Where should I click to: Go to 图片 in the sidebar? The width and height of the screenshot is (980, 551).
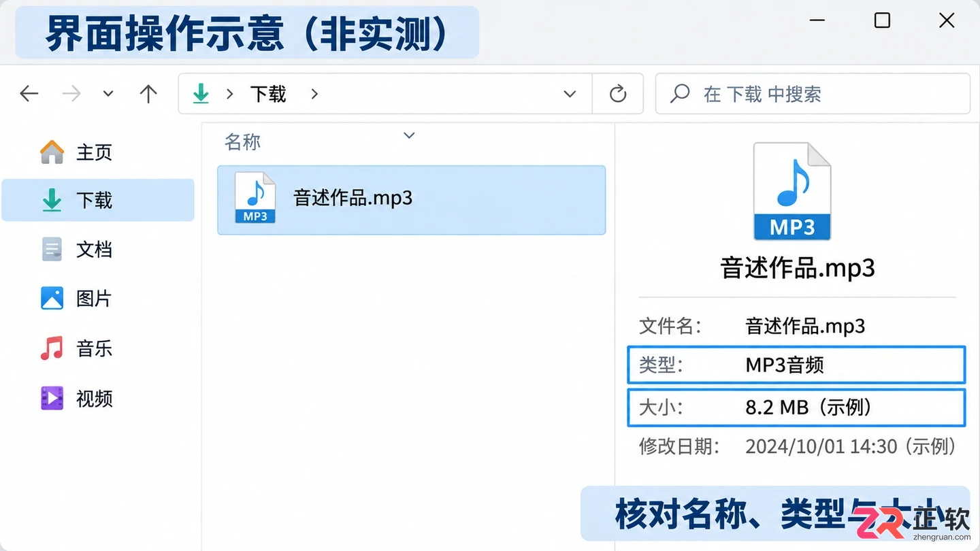(98, 299)
